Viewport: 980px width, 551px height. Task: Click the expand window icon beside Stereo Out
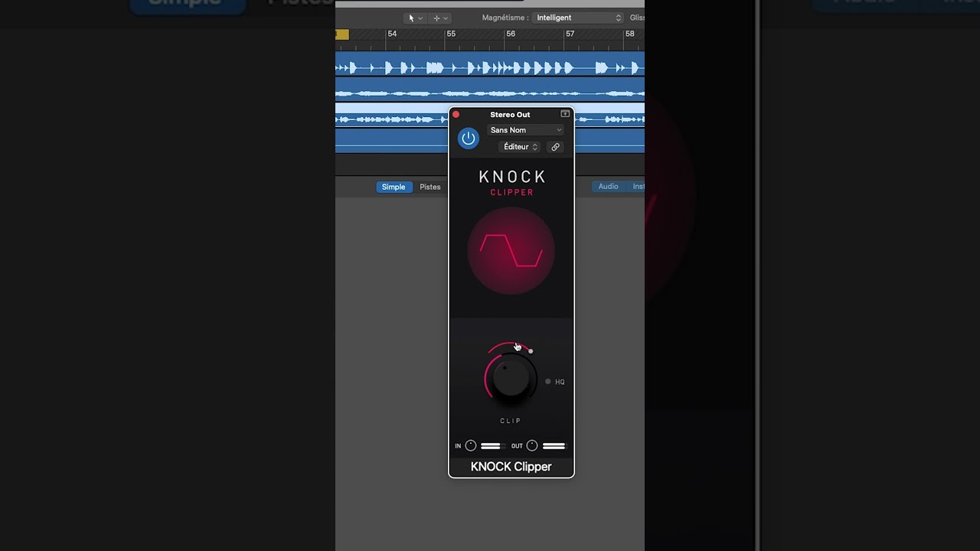click(565, 114)
